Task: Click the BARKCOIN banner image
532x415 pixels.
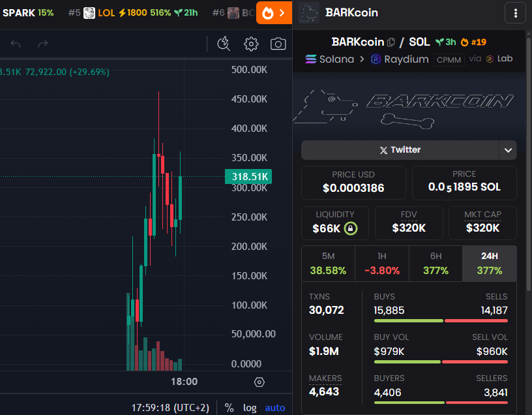Action: click(x=409, y=107)
